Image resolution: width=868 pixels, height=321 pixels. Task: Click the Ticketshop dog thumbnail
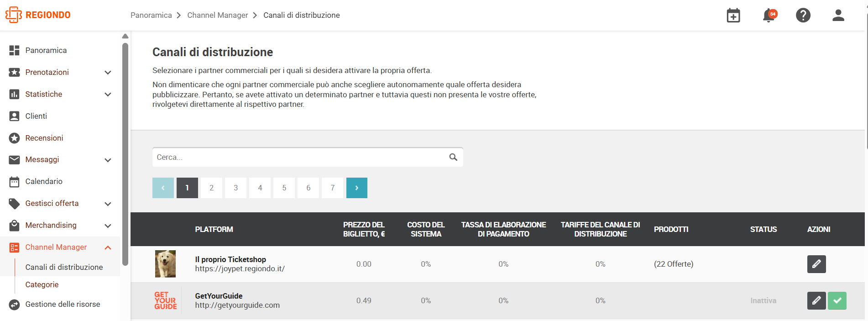coord(165,264)
